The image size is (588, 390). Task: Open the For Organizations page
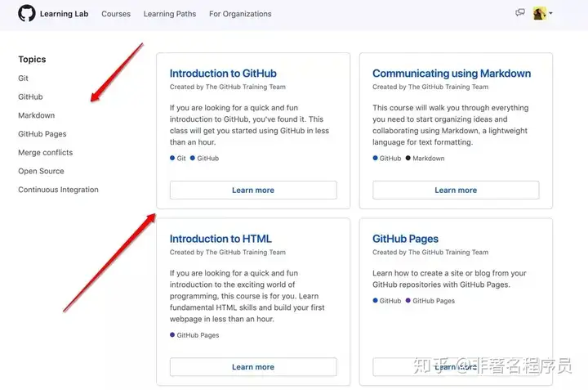click(240, 14)
